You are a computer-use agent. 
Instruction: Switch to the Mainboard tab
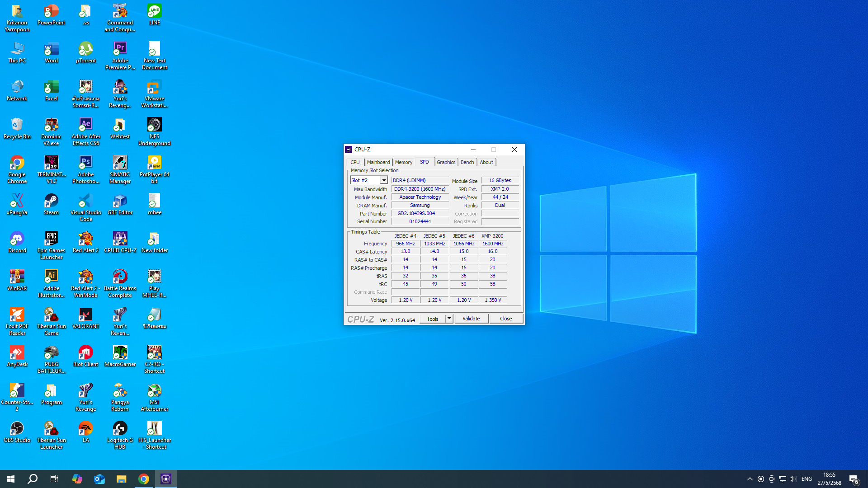(x=378, y=162)
